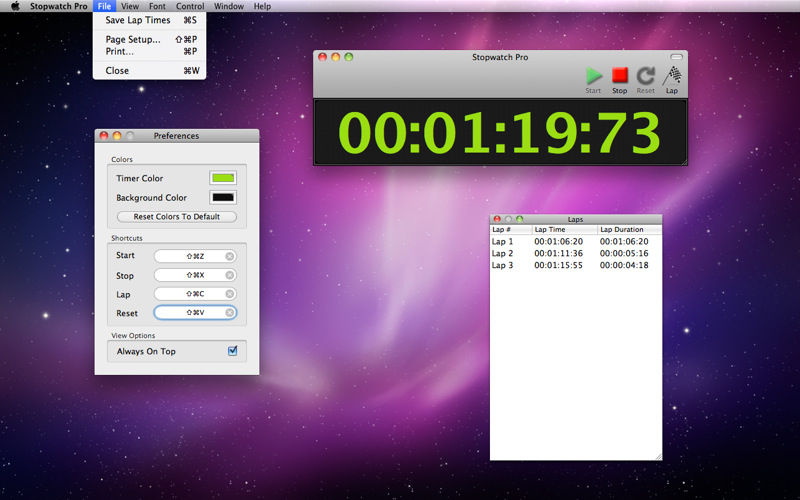Sort by the Lap Time column header

[565, 230]
